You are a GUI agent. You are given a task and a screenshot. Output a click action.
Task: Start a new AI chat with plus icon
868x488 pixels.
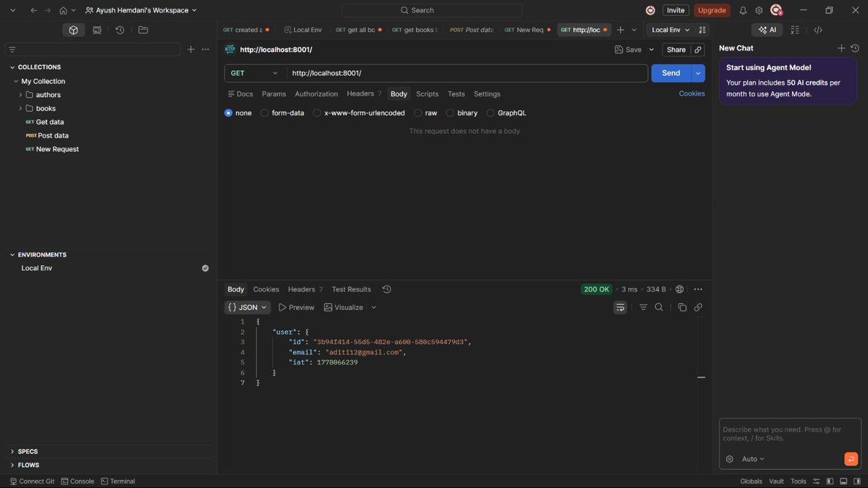tap(841, 48)
